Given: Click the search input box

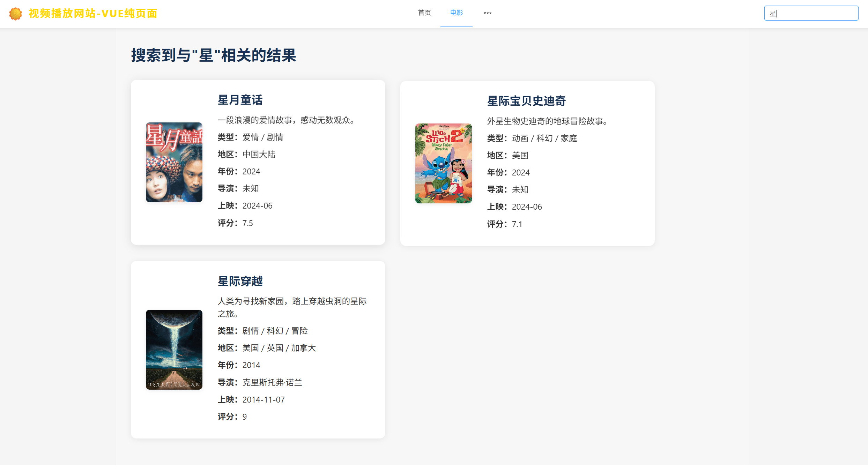Looking at the screenshot, I should pyautogui.click(x=811, y=13).
